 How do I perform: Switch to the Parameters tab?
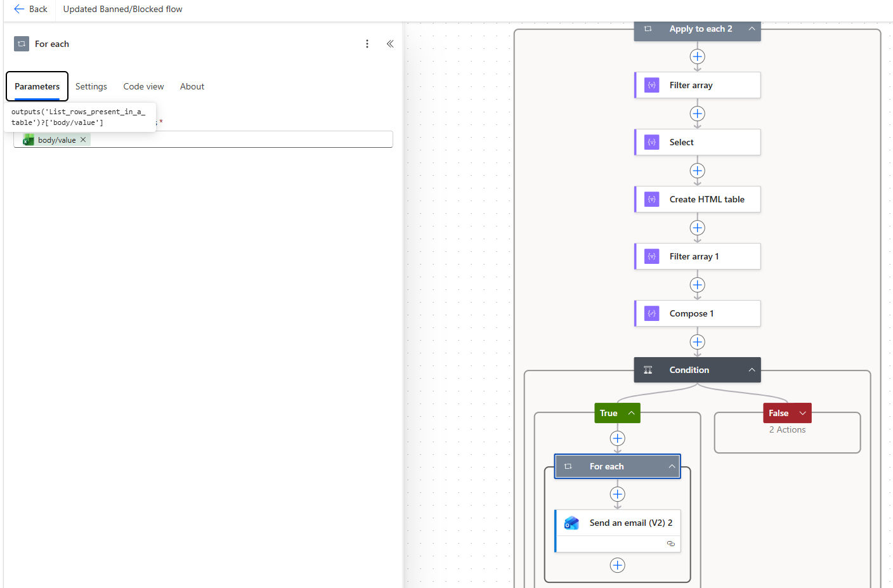coord(37,86)
